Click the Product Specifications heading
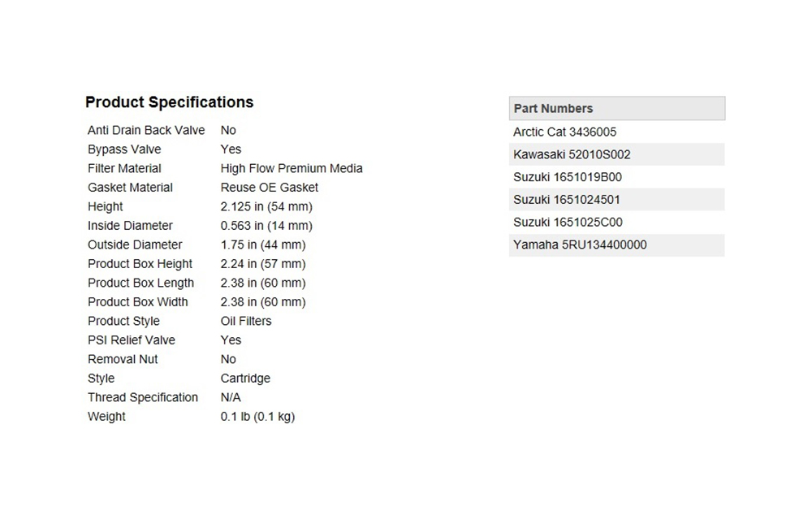This screenshot has width=812, height=528. click(169, 102)
